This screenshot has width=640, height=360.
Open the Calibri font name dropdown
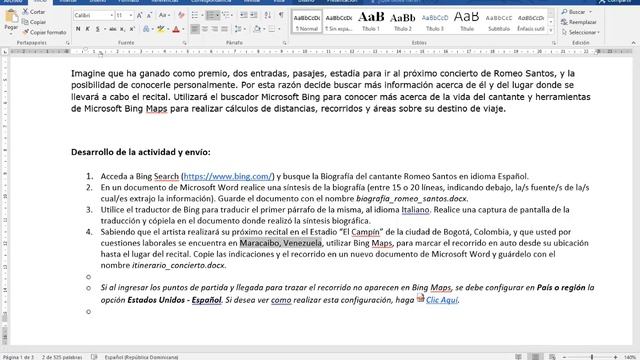[x=111, y=15]
